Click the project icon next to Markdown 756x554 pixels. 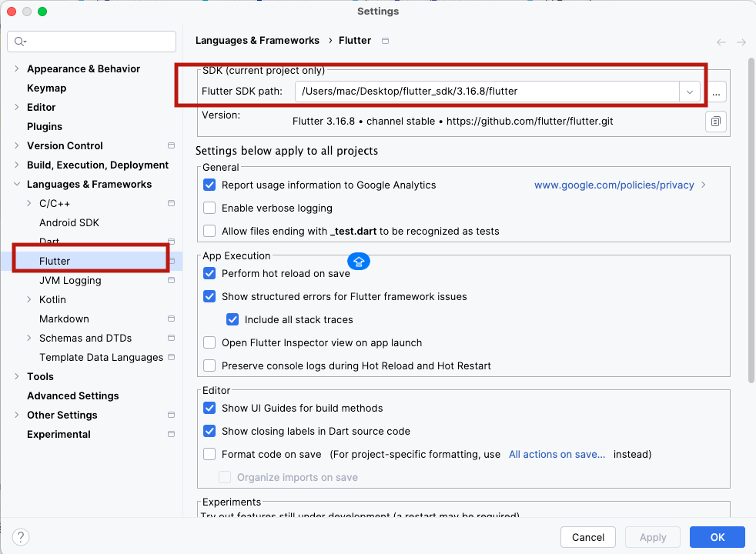coord(171,319)
